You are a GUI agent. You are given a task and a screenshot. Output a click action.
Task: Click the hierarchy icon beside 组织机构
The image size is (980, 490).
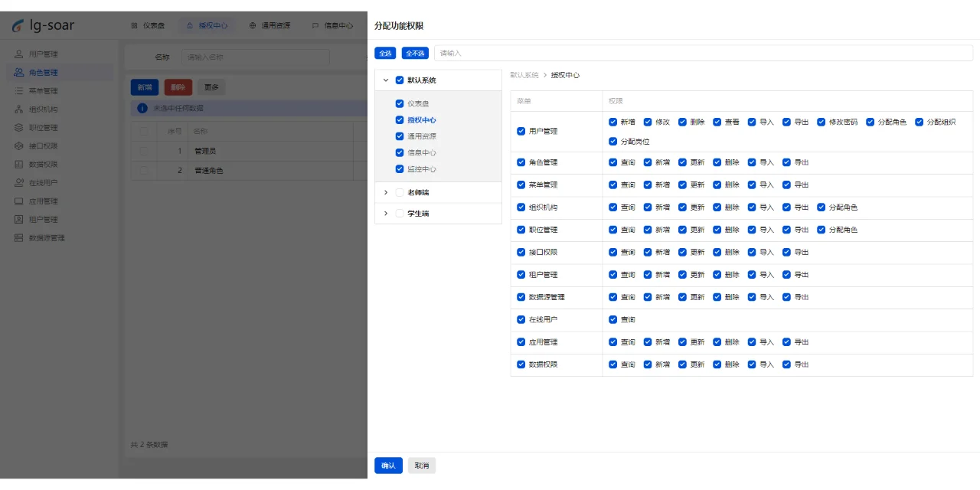[x=19, y=109]
